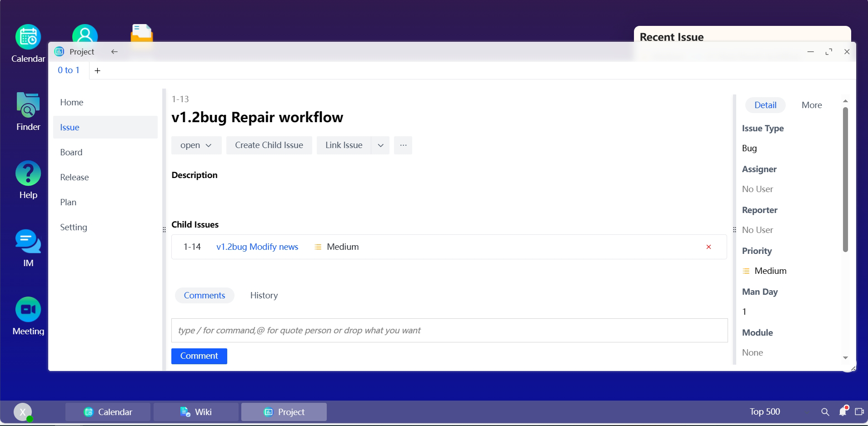Open the IM chat icon

point(28,242)
